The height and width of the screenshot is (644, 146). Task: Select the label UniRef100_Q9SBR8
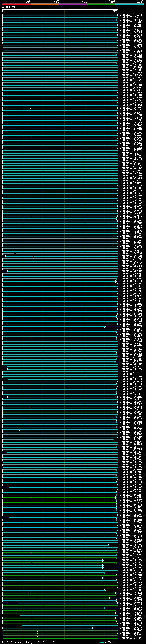click(131, 53)
